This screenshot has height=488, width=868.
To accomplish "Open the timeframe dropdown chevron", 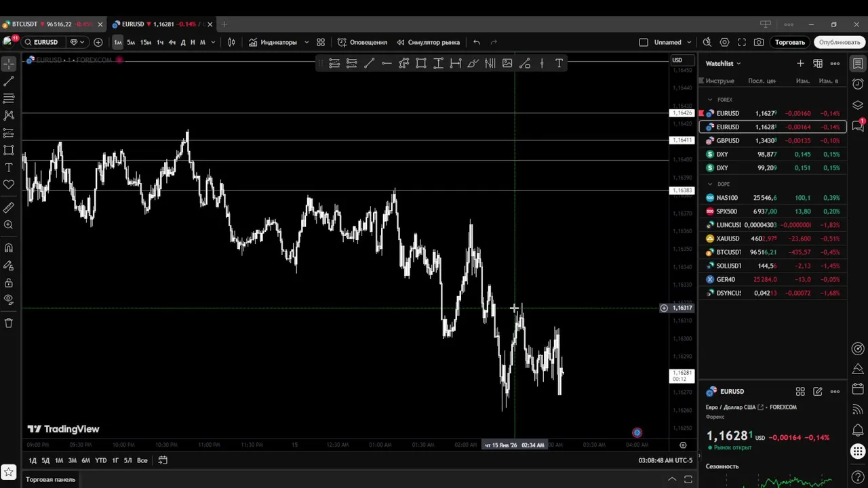I will pyautogui.click(x=213, y=42).
